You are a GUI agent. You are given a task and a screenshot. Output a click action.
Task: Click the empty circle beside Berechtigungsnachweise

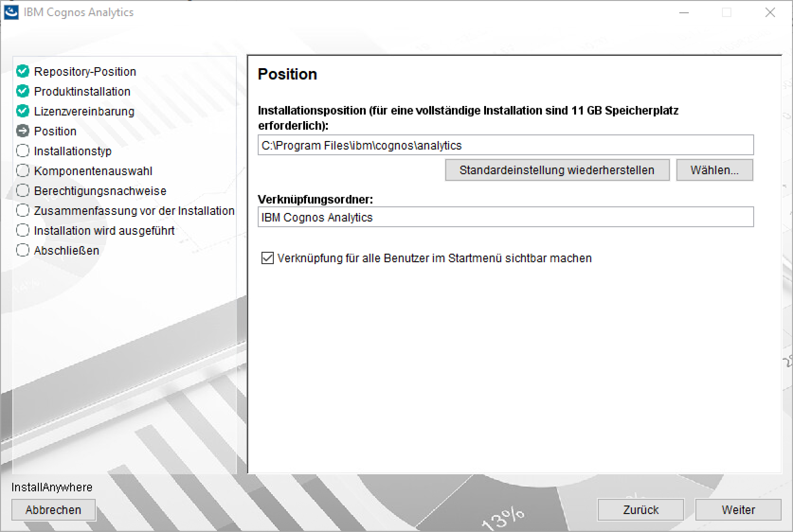23,191
